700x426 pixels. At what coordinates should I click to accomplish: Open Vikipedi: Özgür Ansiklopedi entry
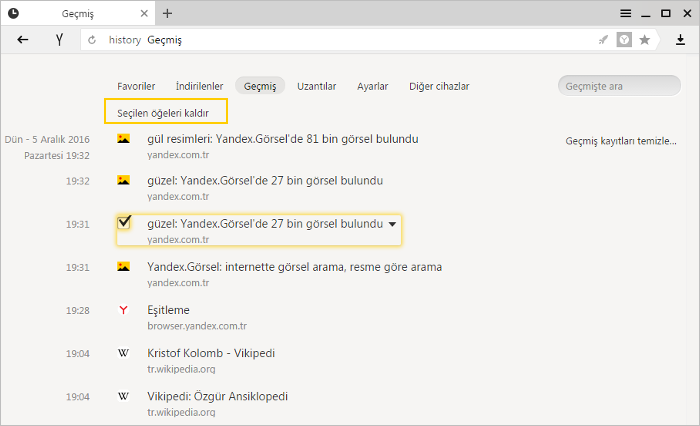[217, 397]
